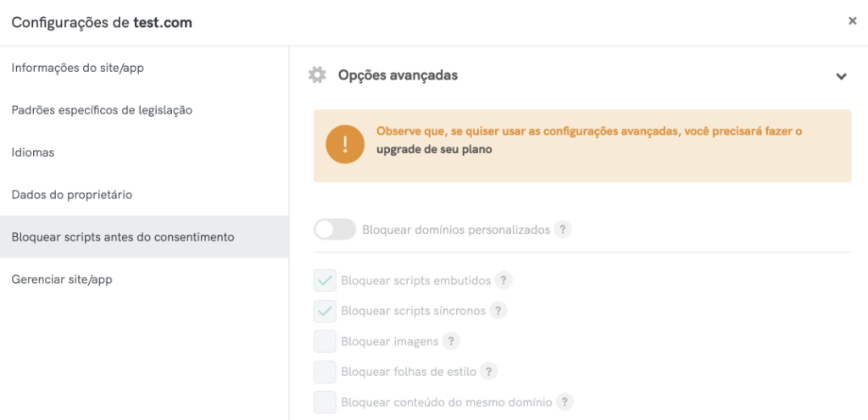Open help icon for Bloquear scripts síncronos

coord(498,311)
